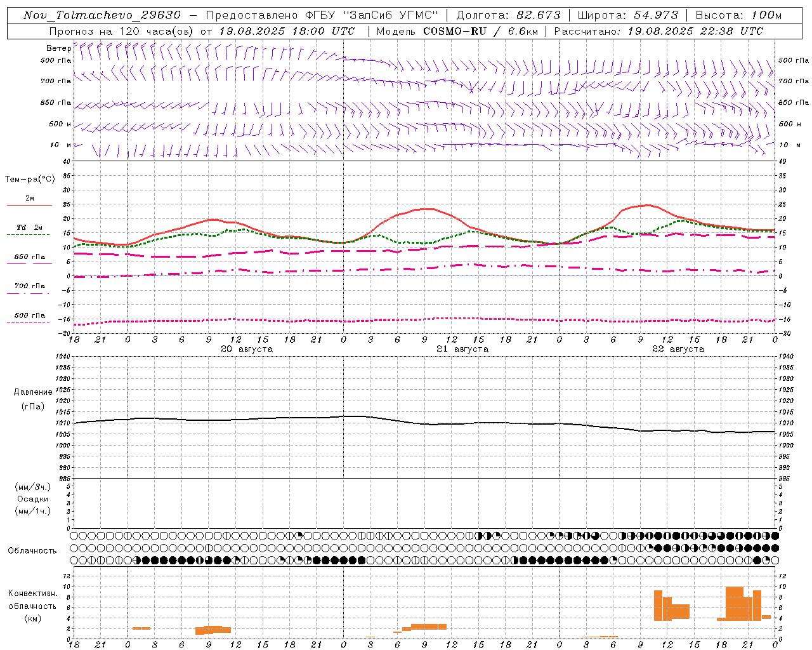Image resolution: width=812 pixels, height=650 pixels.
Task: Click the Td 2м dew point legend entry
Action: [29, 227]
